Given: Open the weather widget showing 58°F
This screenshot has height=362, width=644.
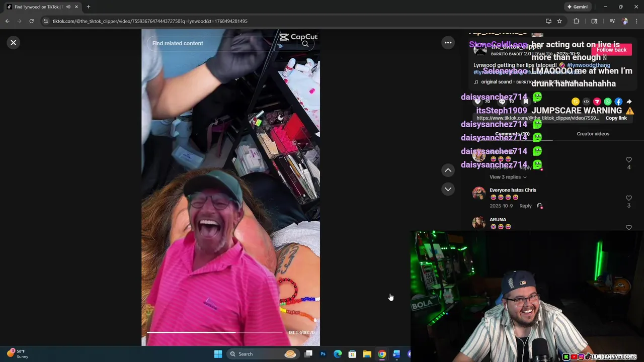Looking at the screenshot, I should click(18, 354).
